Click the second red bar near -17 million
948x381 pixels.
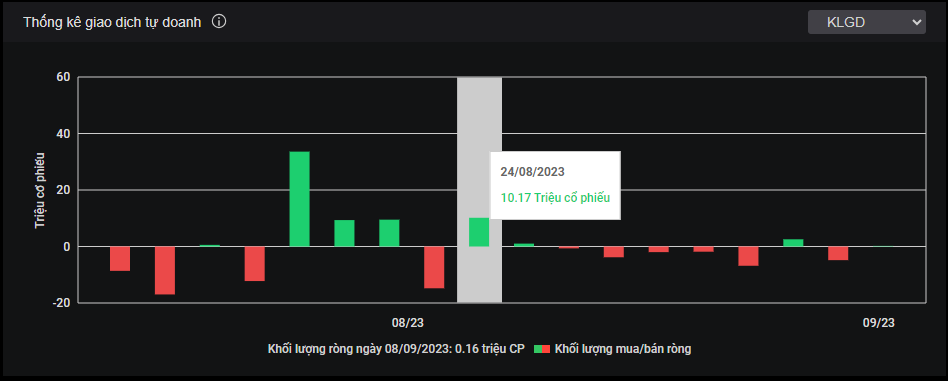[x=164, y=270]
